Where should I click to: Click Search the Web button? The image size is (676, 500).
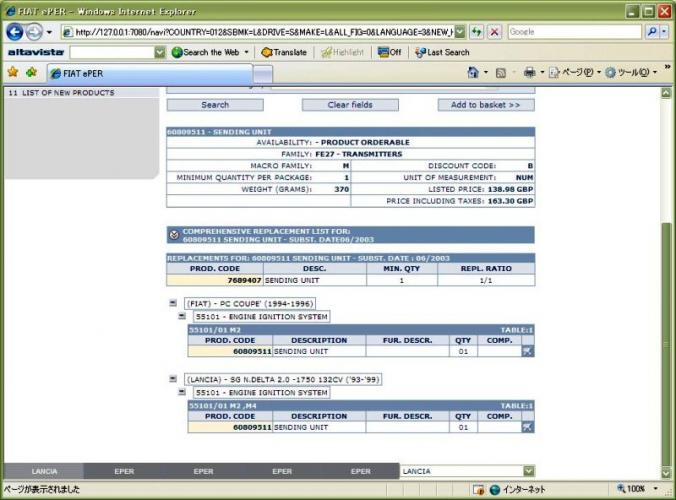[x=205, y=52]
